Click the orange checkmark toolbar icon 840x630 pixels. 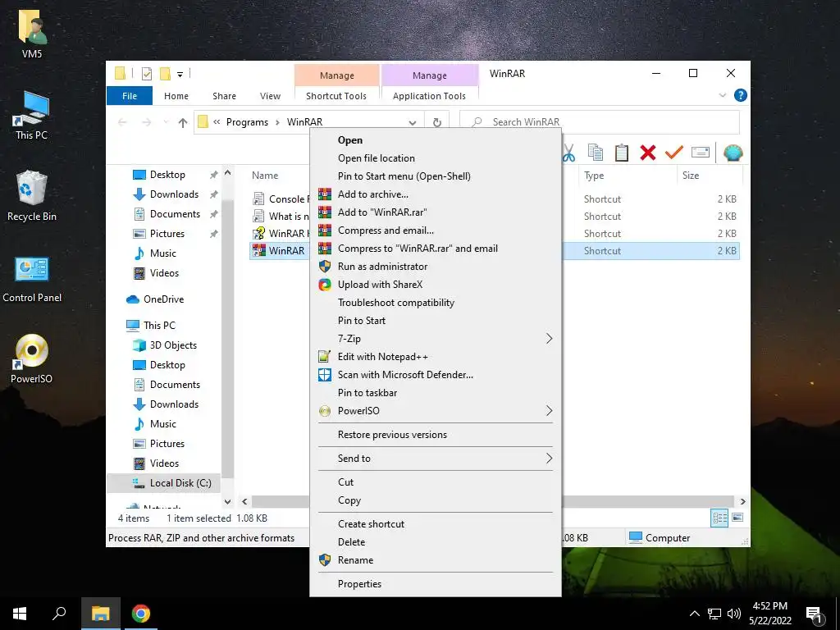click(674, 153)
